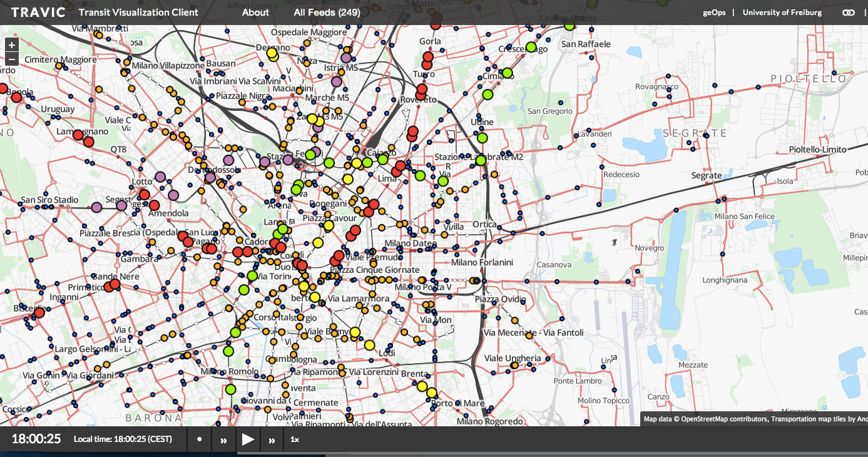Click the real-time dot button

point(200,439)
